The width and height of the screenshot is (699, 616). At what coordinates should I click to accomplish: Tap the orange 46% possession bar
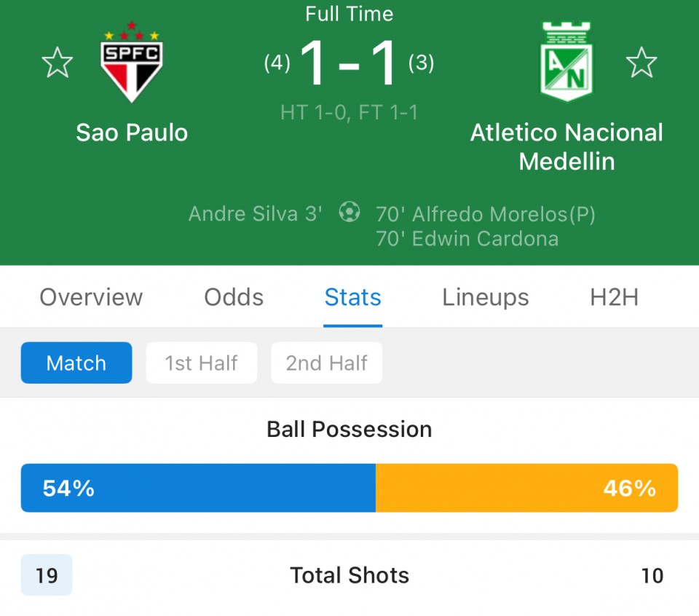[527, 488]
